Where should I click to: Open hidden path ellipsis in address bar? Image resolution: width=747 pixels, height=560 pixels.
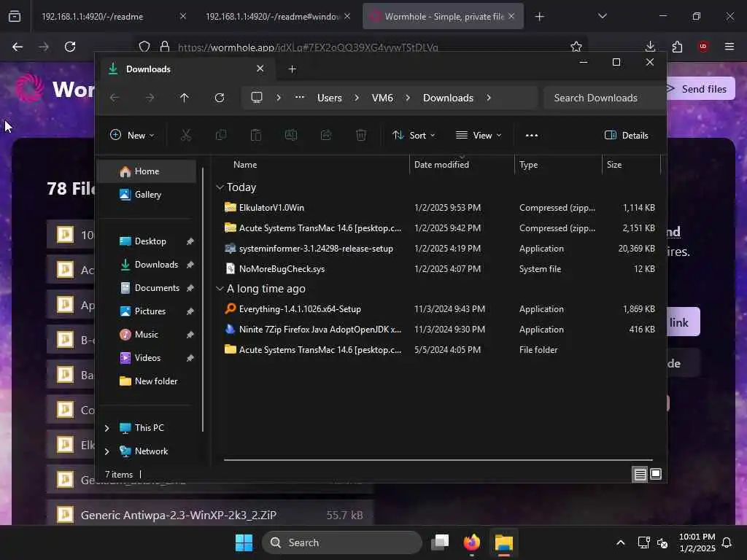pos(299,98)
